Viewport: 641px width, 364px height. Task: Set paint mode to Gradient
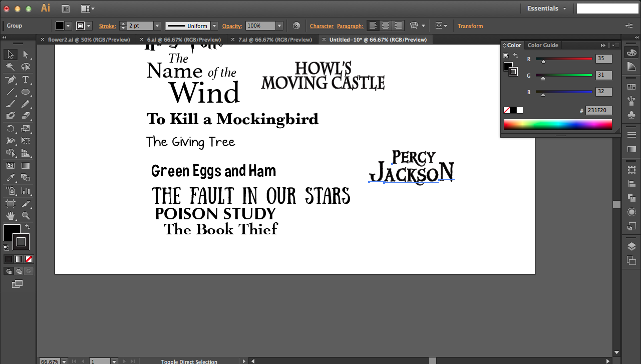(19, 259)
